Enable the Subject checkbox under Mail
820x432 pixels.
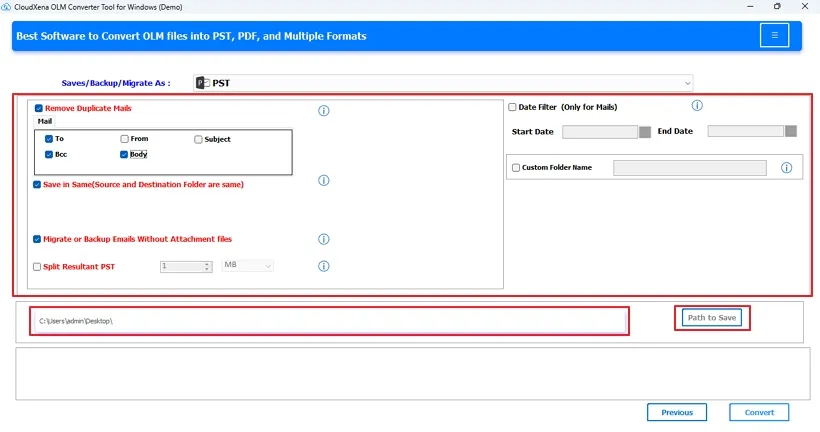click(198, 139)
